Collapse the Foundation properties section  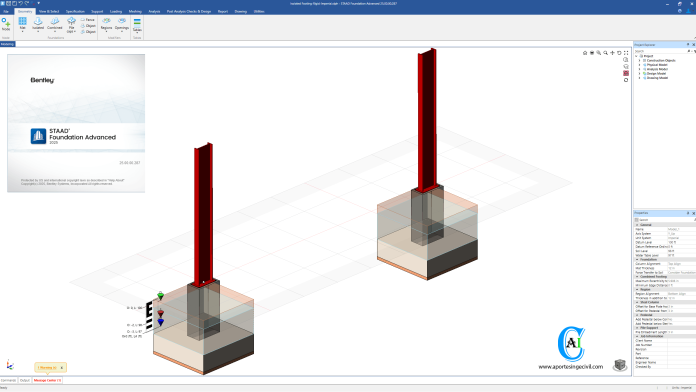pyautogui.click(x=637, y=260)
